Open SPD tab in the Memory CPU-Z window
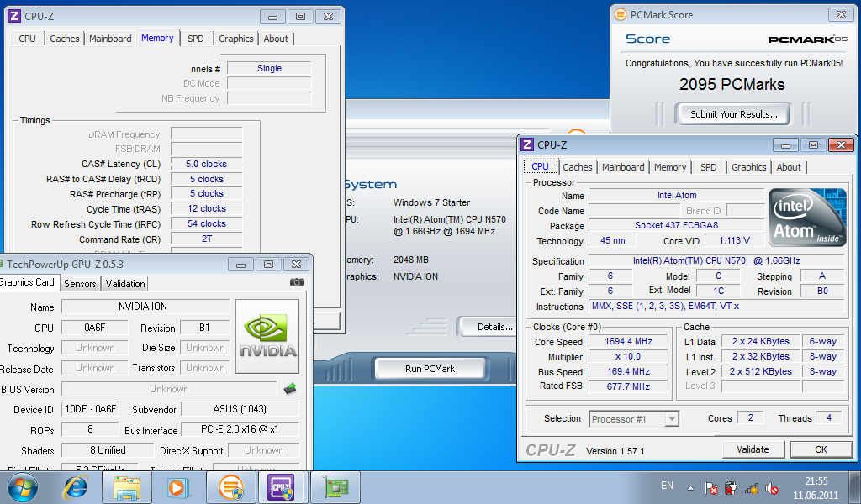Image resolution: width=861 pixels, height=504 pixels. pos(195,39)
